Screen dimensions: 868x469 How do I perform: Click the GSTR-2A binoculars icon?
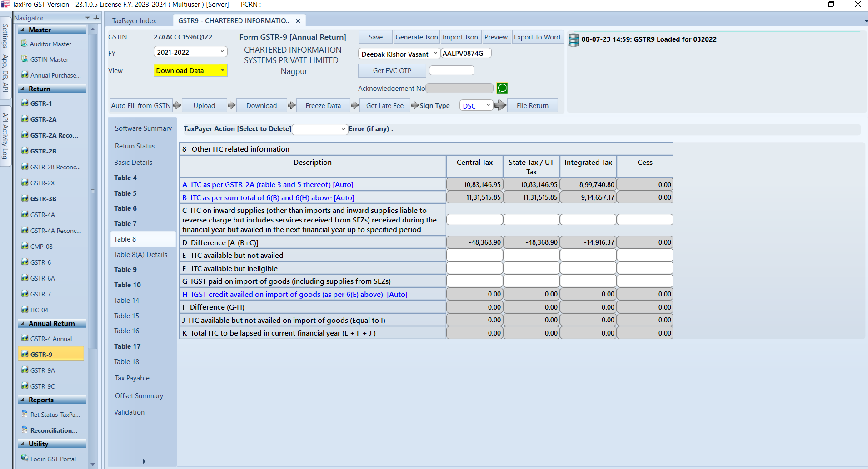[x=25, y=119]
